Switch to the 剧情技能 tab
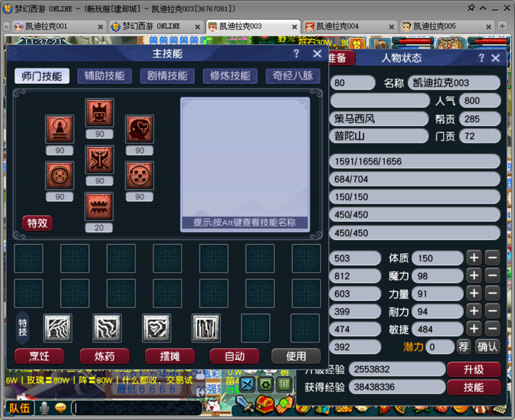The height and width of the screenshot is (420, 515). pos(167,76)
